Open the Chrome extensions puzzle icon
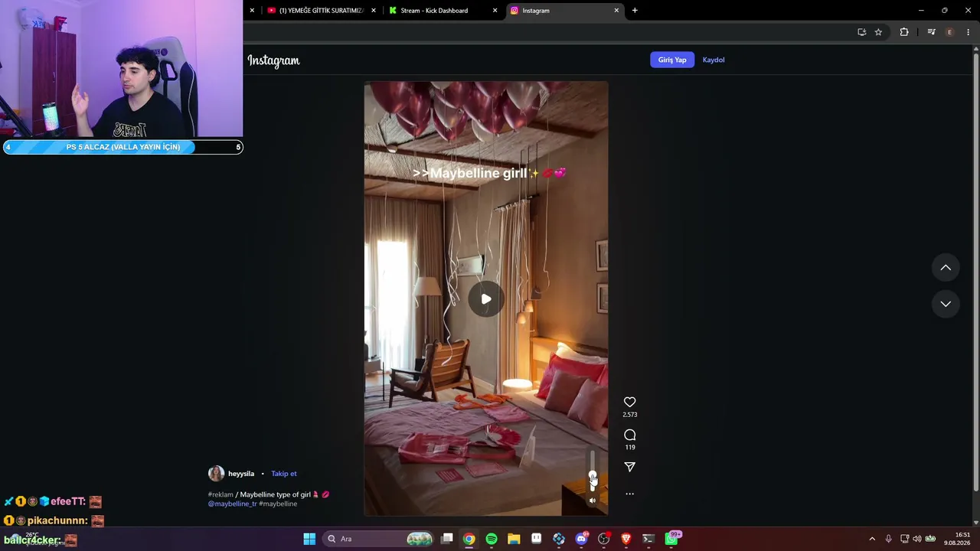This screenshot has width=980, height=551. [x=904, y=32]
